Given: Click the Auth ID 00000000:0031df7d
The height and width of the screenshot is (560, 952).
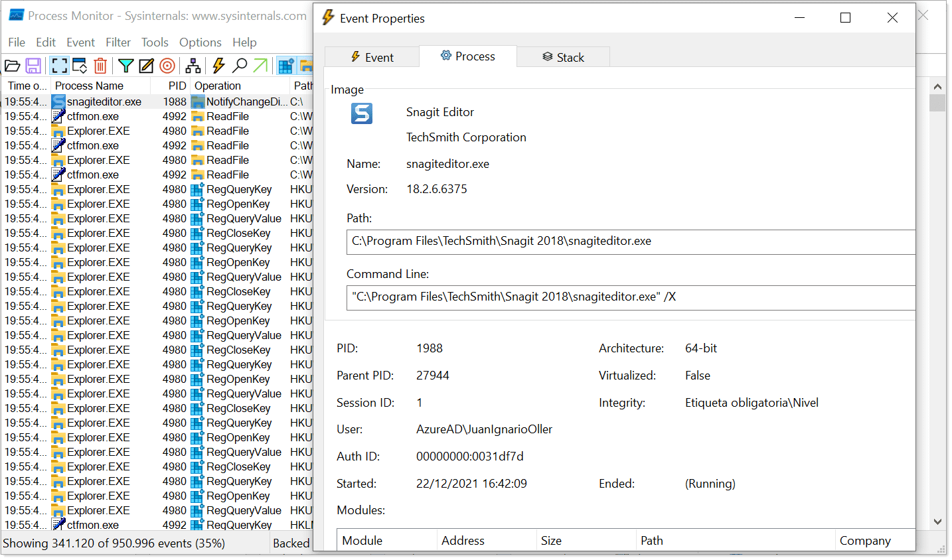Looking at the screenshot, I should click(470, 456).
